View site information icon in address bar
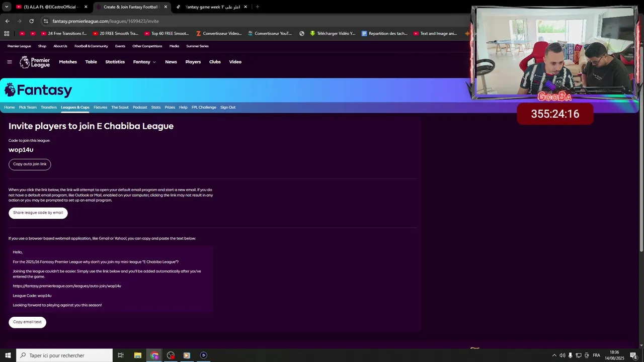The height and width of the screenshot is (362, 644). 46,21
